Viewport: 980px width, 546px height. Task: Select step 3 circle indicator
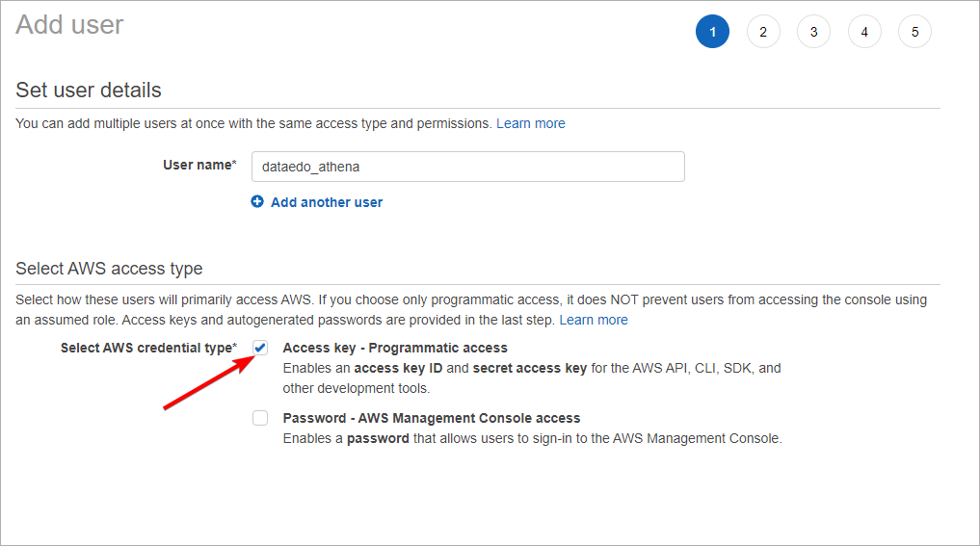tap(813, 32)
